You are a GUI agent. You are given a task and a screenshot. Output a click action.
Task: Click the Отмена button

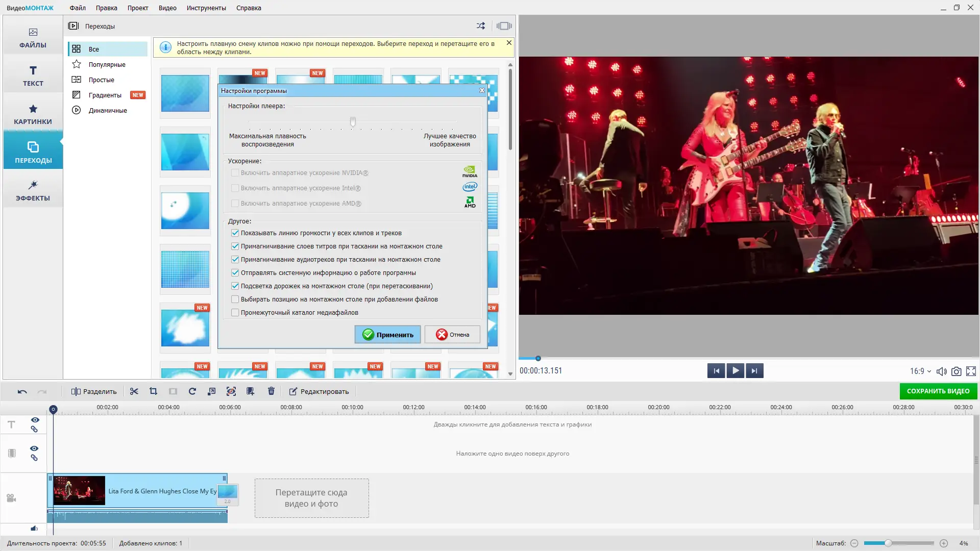[452, 335]
